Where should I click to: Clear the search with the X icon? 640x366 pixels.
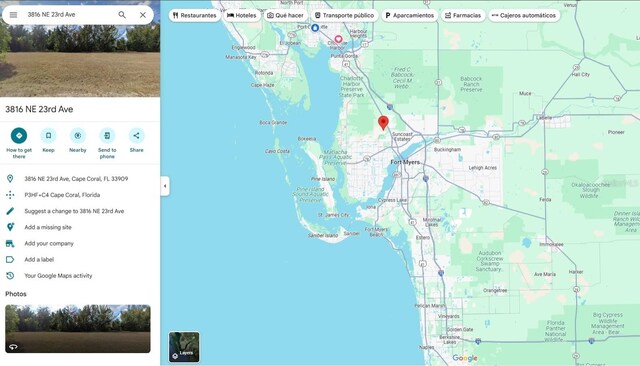click(x=143, y=15)
